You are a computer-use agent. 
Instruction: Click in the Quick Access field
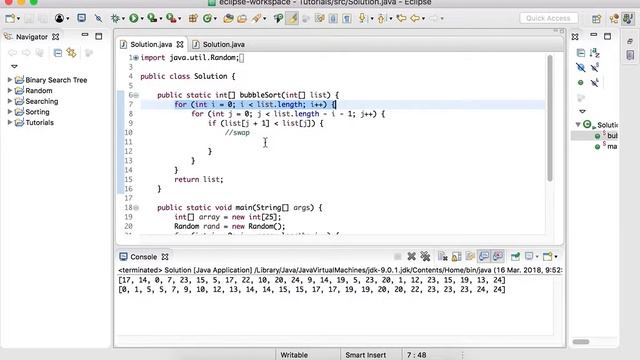tap(548, 18)
